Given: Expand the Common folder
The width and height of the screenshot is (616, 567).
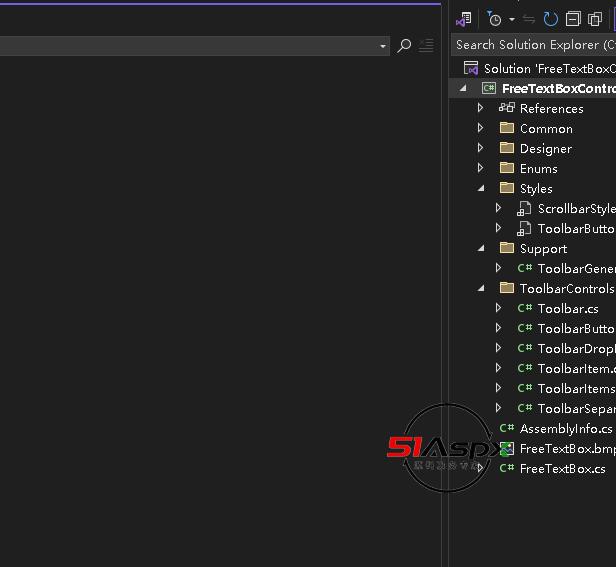Looking at the screenshot, I should point(481,128).
